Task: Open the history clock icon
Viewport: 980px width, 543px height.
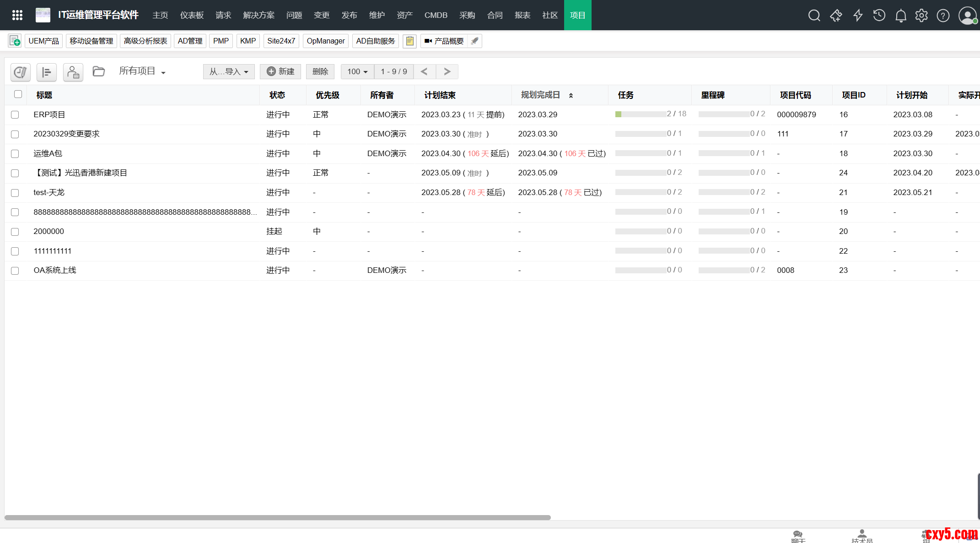Action: click(879, 16)
